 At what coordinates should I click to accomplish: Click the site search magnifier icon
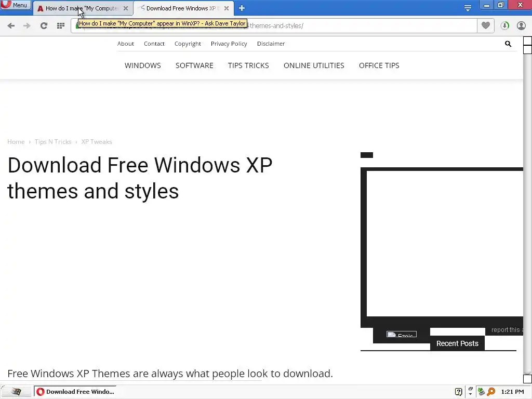click(x=508, y=44)
